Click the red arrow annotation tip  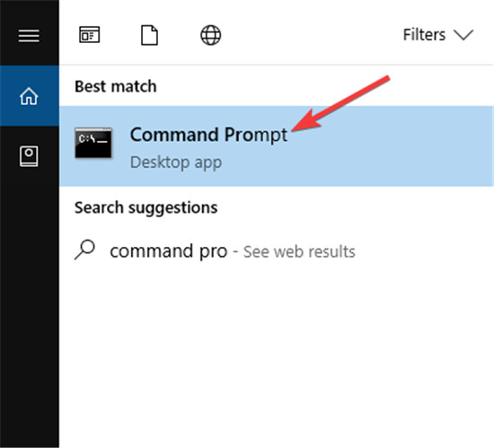(293, 129)
